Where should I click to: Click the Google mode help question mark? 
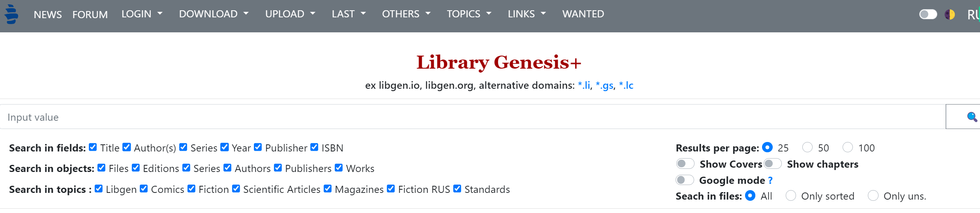click(770, 180)
